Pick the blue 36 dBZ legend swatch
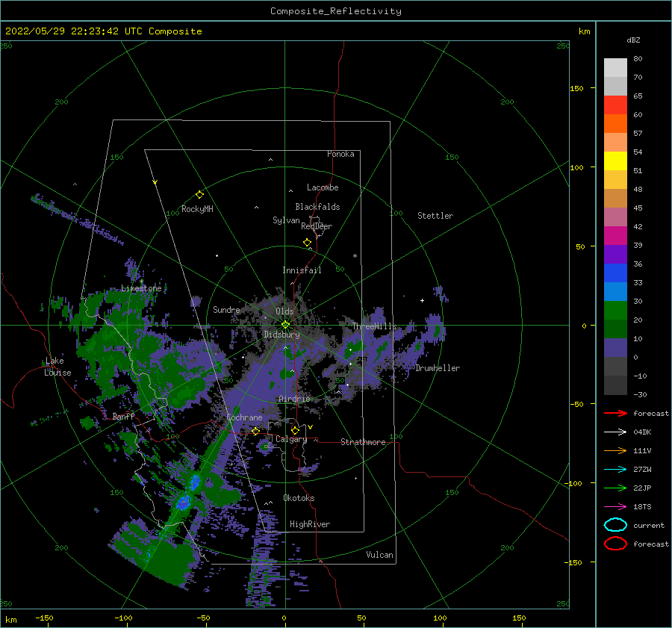Screen dimensions: 672x628 (615, 273)
